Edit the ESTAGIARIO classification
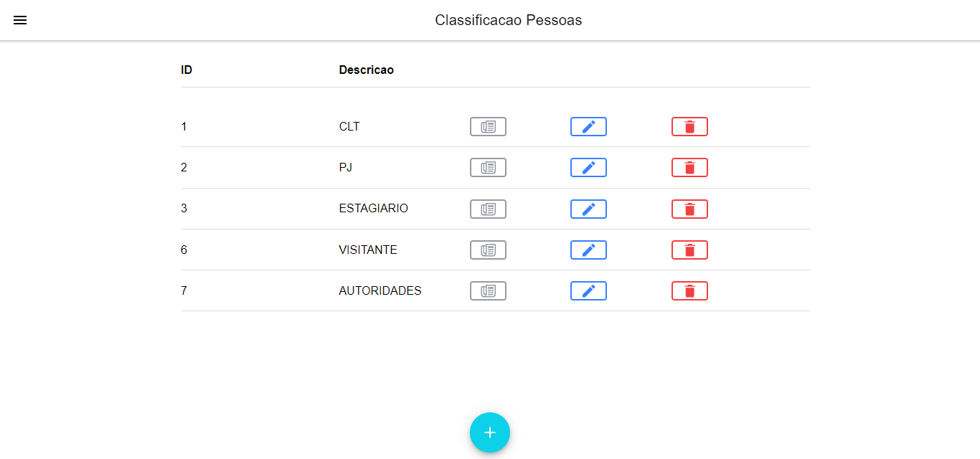980x459 pixels. click(588, 209)
